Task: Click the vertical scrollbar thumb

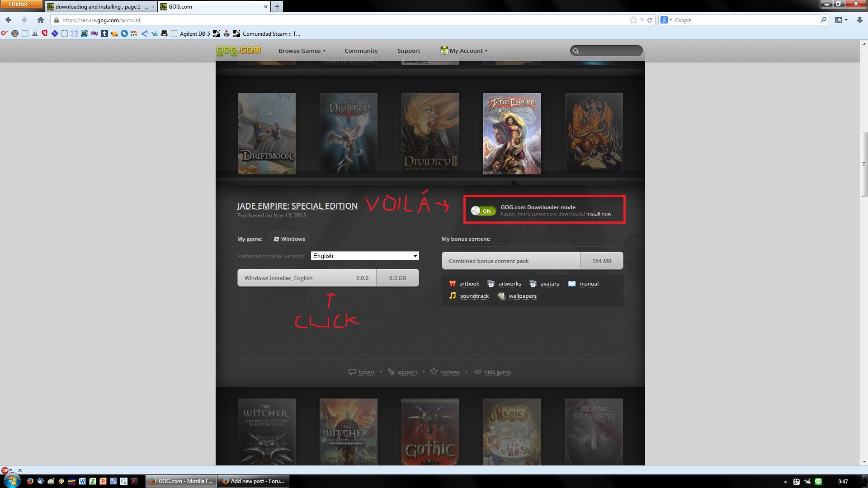Action: 864,164
